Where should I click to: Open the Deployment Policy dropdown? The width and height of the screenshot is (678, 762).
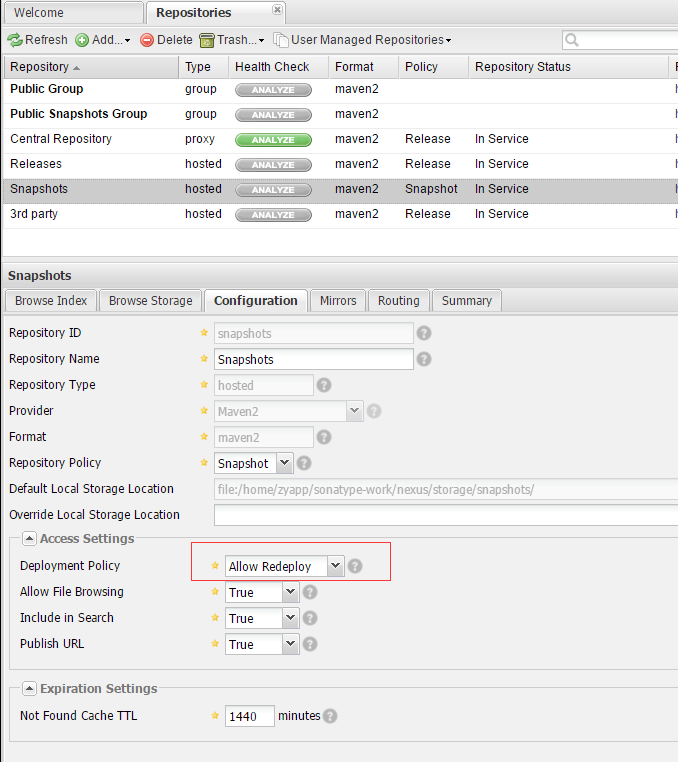coord(335,566)
